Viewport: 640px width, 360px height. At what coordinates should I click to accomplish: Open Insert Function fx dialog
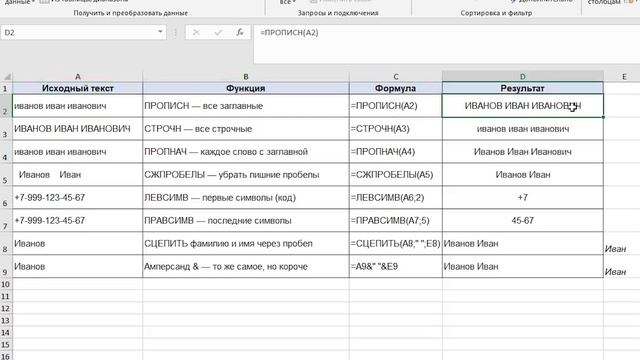click(x=240, y=32)
